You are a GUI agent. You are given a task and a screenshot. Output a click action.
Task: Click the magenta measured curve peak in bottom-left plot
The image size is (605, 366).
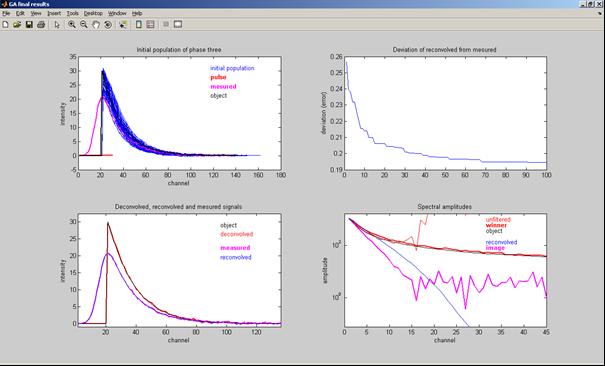coord(107,253)
